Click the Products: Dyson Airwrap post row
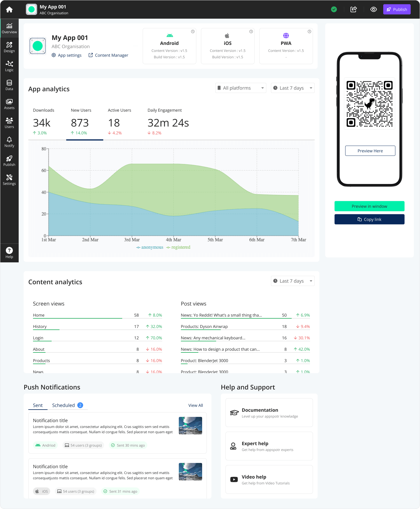The image size is (420, 509). tap(245, 327)
